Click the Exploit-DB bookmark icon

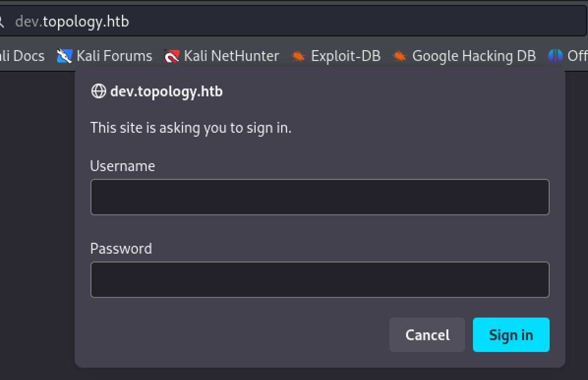pyautogui.click(x=298, y=57)
